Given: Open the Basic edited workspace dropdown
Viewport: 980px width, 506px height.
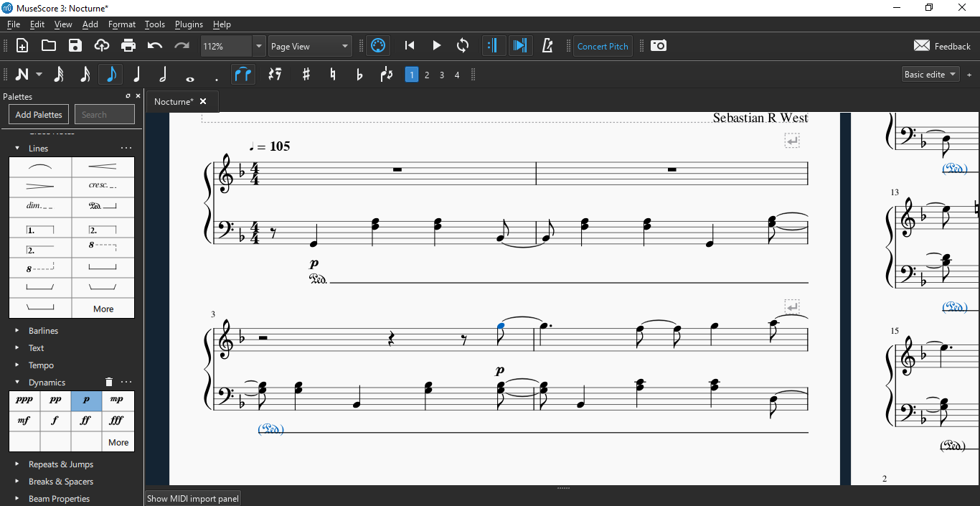Looking at the screenshot, I should click(x=930, y=74).
